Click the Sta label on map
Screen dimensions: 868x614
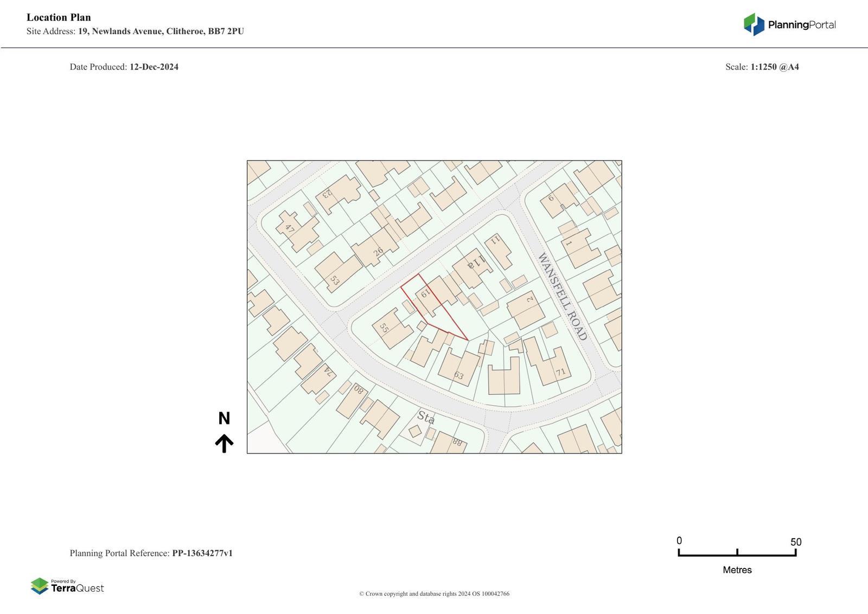(426, 418)
